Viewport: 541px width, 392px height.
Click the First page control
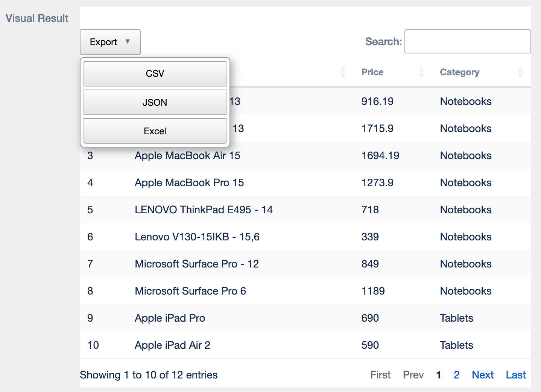(x=380, y=375)
